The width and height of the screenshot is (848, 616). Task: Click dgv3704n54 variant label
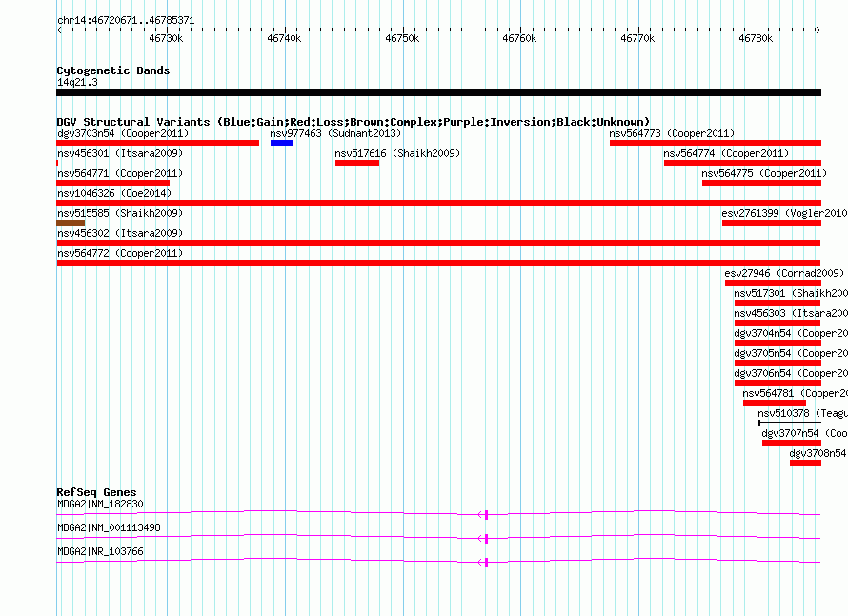(x=791, y=333)
